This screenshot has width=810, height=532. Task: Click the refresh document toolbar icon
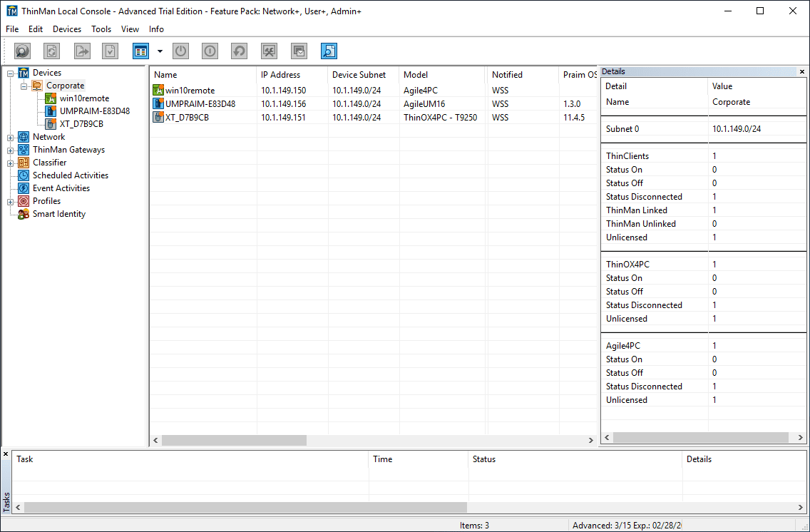tap(51, 51)
